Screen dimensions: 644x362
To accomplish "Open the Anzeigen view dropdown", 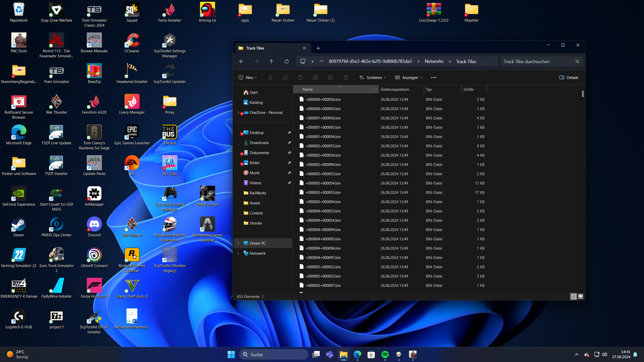I will tap(408, 77).
